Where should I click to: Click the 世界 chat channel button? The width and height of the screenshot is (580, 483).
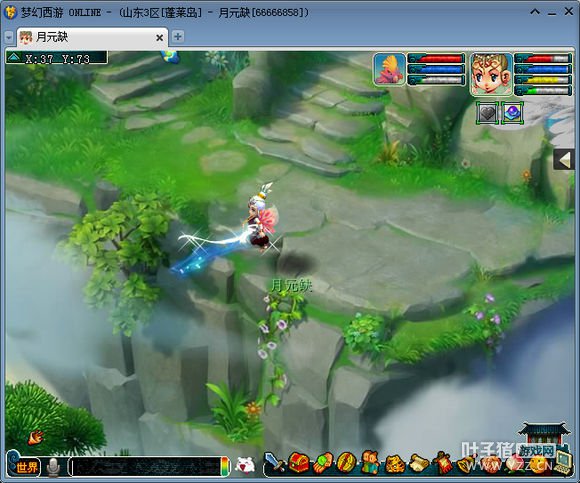pos(27,467)
